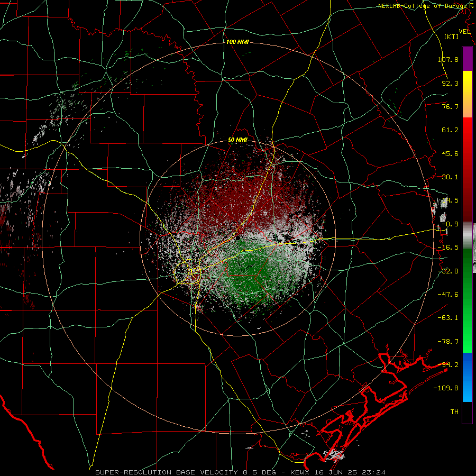Click the KEWX radar site location dot
This screenshot has height=476, width=476.
click(239, 238)
